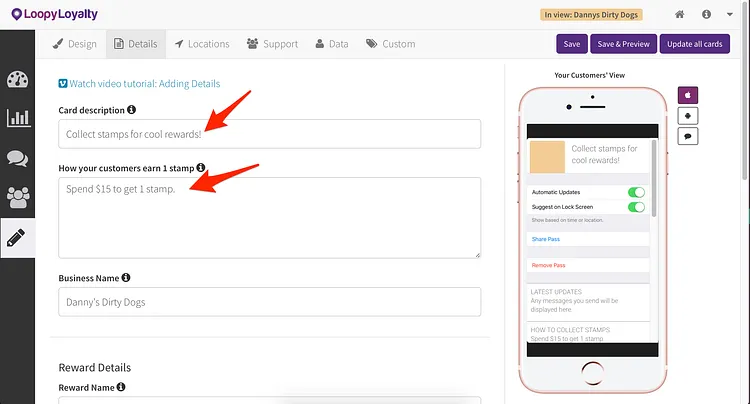Viewport: 750px width, 404px height.
Task: Open the dashboard gauge icon in sidebar
Action: [18, 79]
